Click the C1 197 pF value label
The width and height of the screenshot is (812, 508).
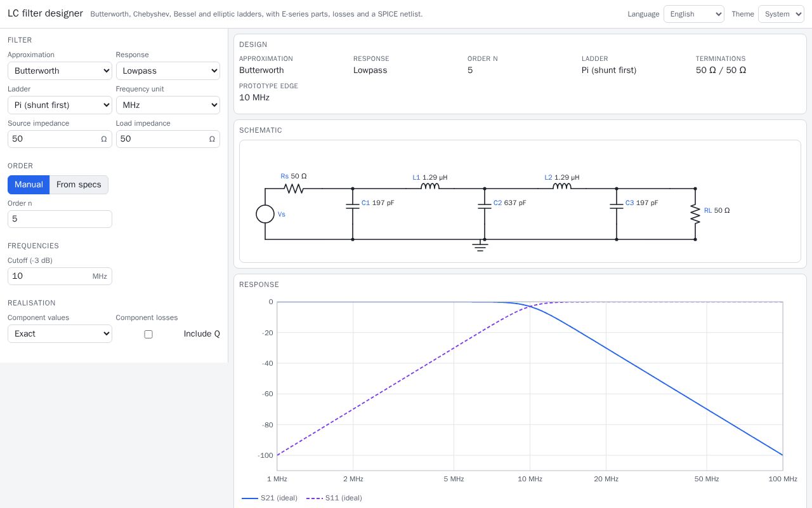(x=378, y=203)
